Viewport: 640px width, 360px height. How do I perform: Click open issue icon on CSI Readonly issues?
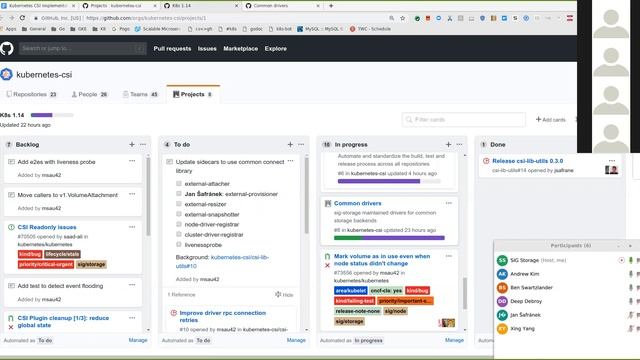click(x=11, y=227)
